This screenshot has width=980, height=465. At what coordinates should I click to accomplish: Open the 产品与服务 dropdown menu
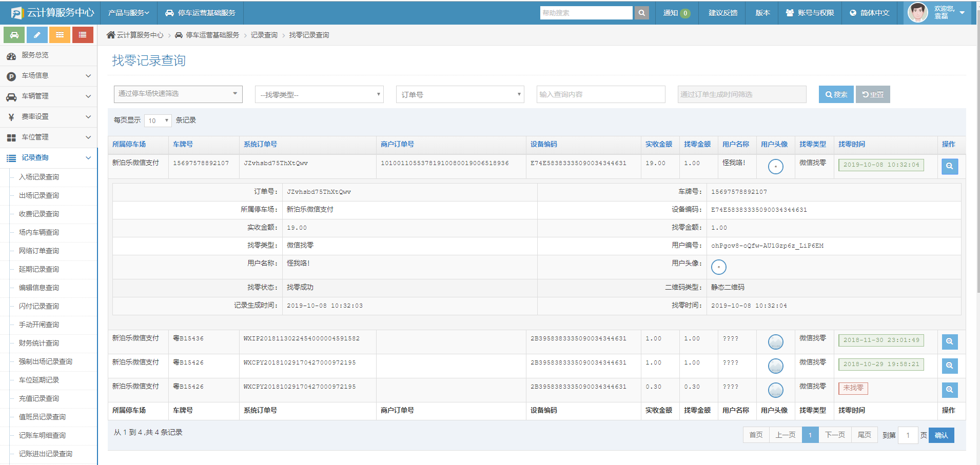click(x=128, y=12)
